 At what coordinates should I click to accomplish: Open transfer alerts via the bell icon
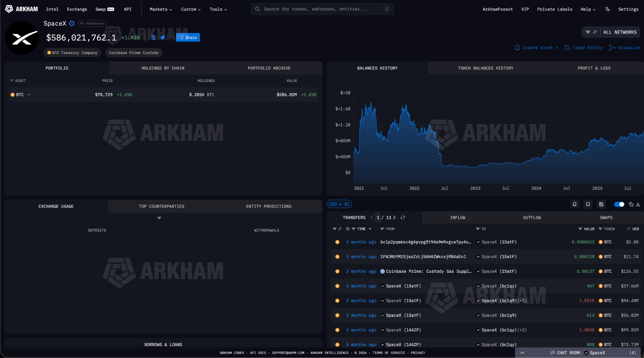[x=575, y=204]
